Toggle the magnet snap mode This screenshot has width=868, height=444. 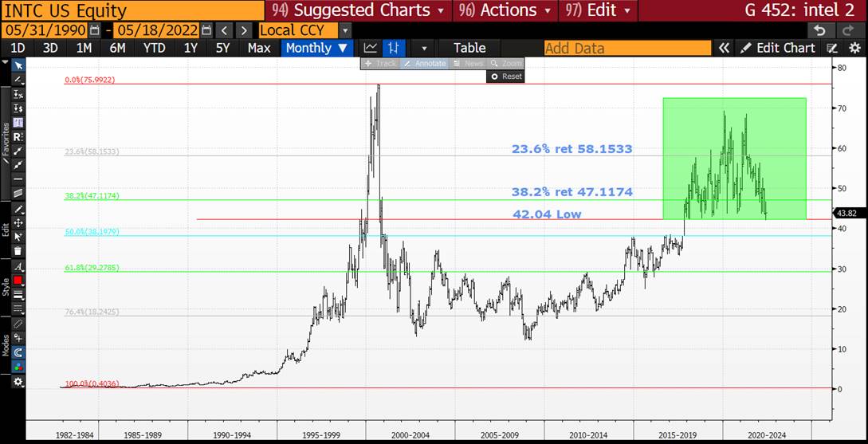18,352
